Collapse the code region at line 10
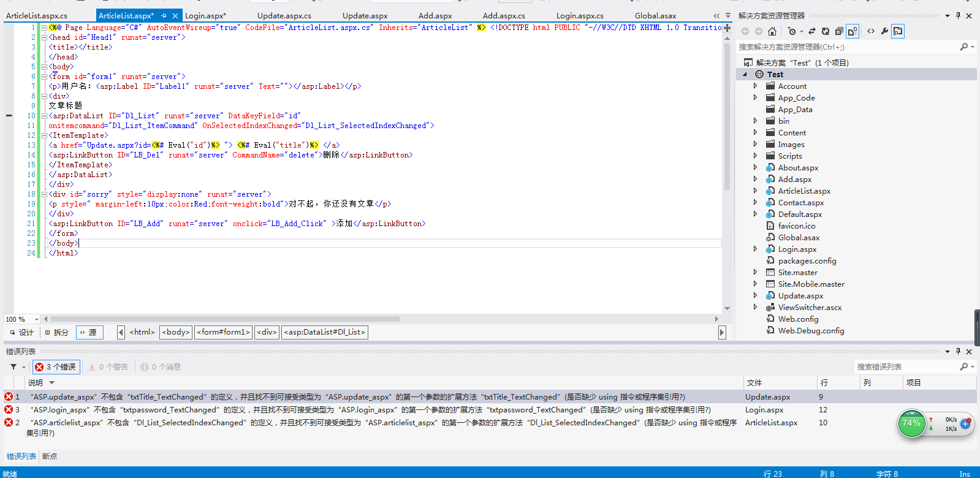980x478 pixels. click(x=44, y=116)
